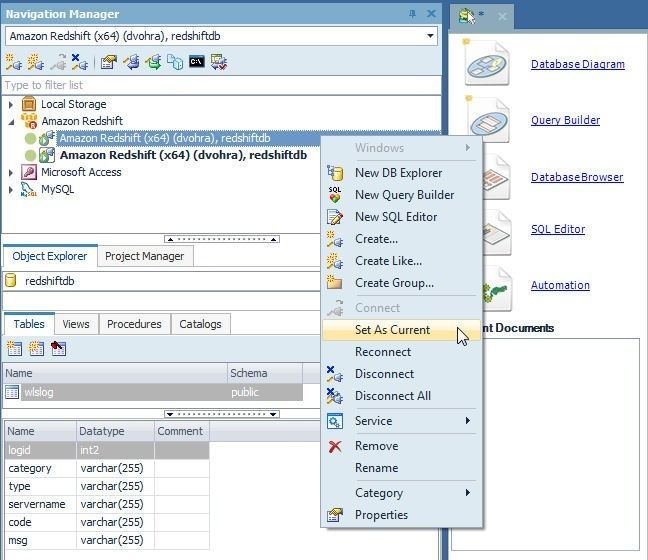
Task: Click the Create Table Like icon
Action: click(36, 349)
